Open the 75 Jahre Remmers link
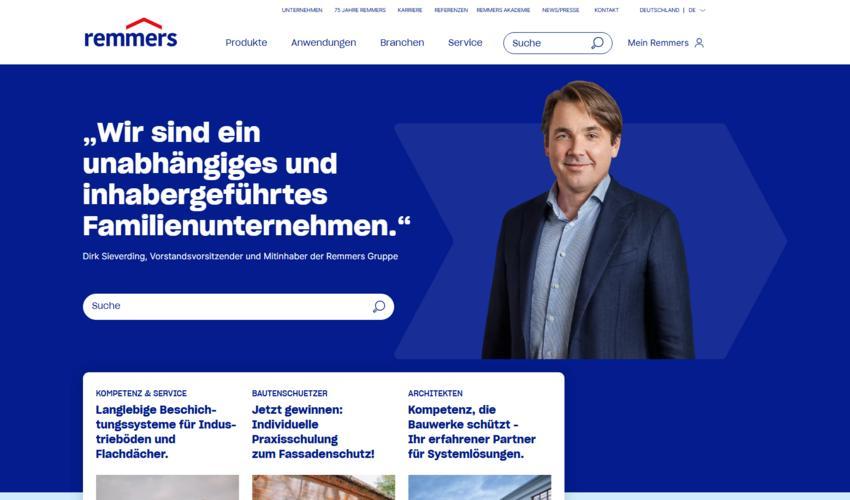 coord(360,10)
